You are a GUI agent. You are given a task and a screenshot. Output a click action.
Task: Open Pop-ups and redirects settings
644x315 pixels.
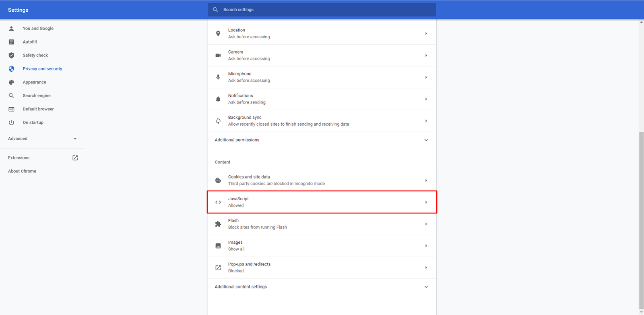click(322, 267)
